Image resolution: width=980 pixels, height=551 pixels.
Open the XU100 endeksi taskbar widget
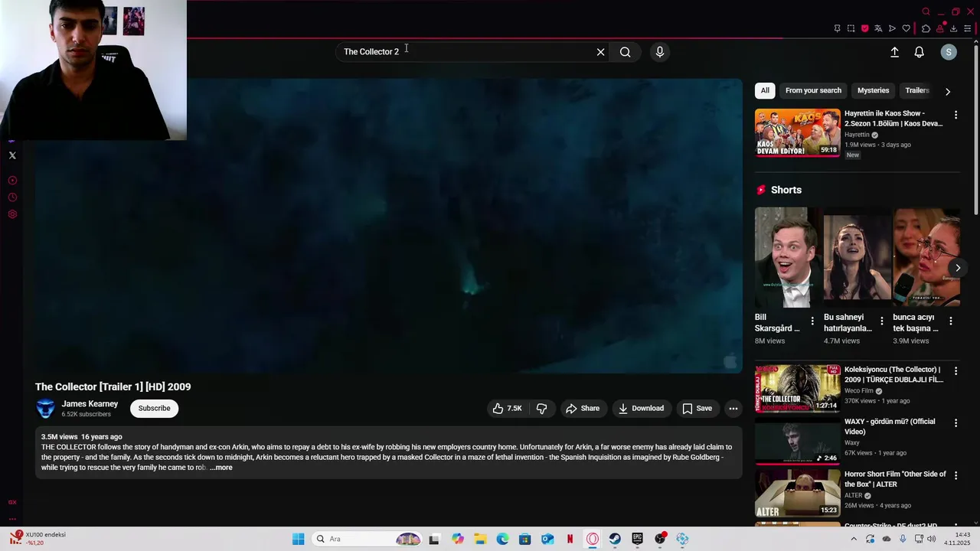pyautogui.click(x=36, y=539)
